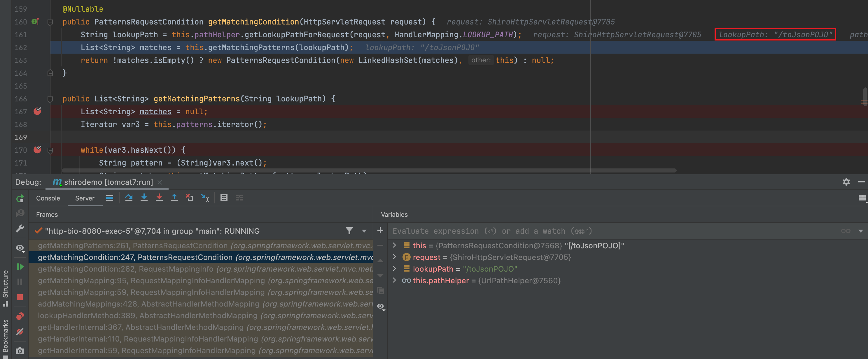Toggle breakpoint on line 167
This screenshot has height=359, width=868.
coord(37,112)
